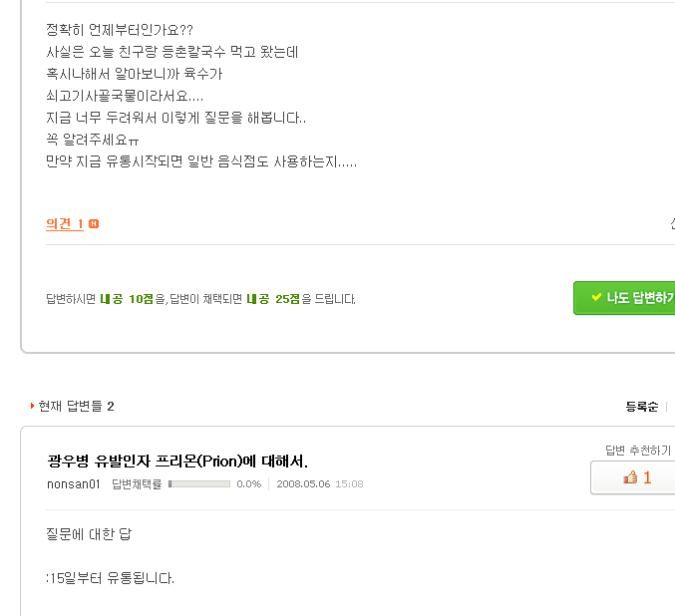Click question line 정확히 언제부터인가요??

[120, 30]
